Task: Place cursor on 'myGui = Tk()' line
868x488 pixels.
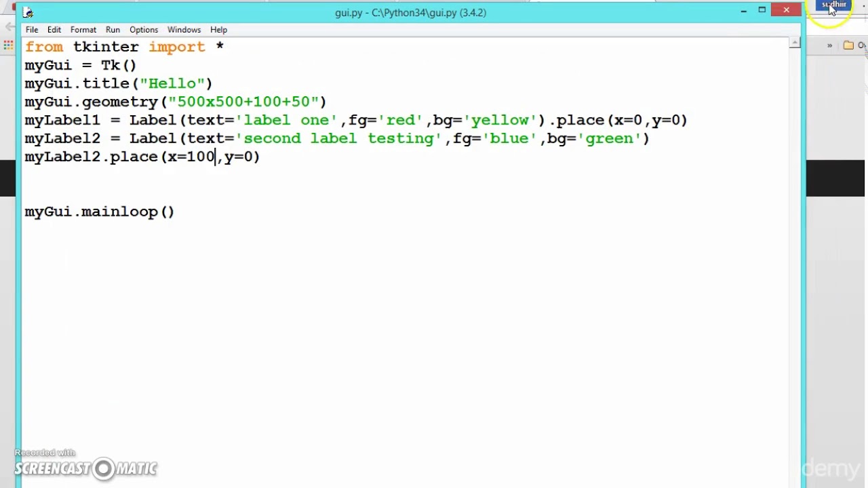Action: point(81,65)
